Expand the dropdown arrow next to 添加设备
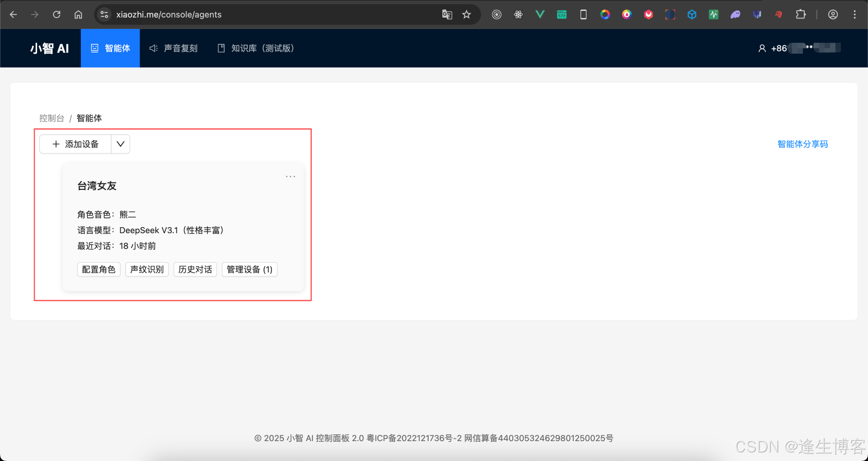 point(120,144)
